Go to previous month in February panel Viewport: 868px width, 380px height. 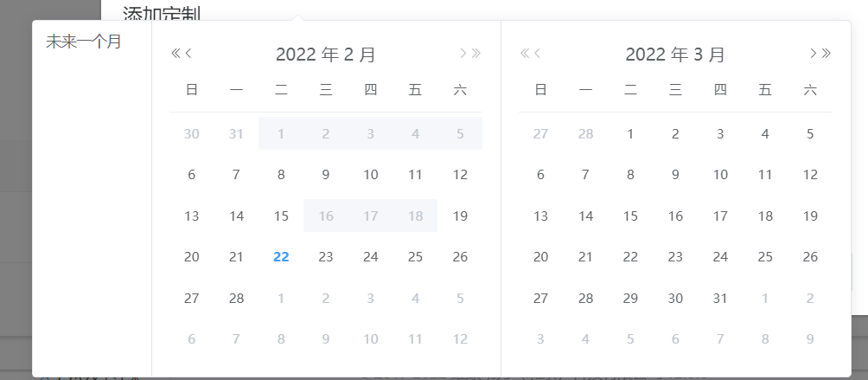188,54
